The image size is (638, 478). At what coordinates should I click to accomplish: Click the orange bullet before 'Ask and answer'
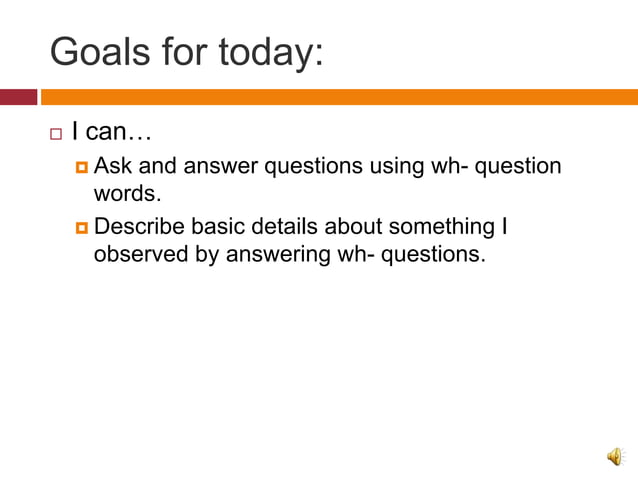(82, 167)
